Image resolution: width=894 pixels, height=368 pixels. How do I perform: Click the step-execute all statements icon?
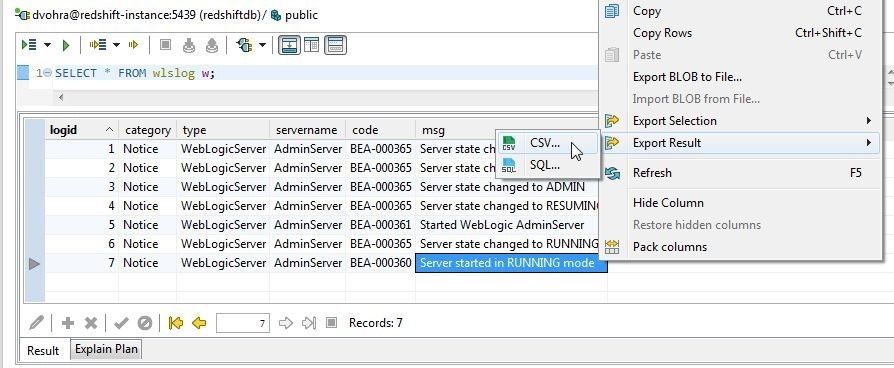98,45
